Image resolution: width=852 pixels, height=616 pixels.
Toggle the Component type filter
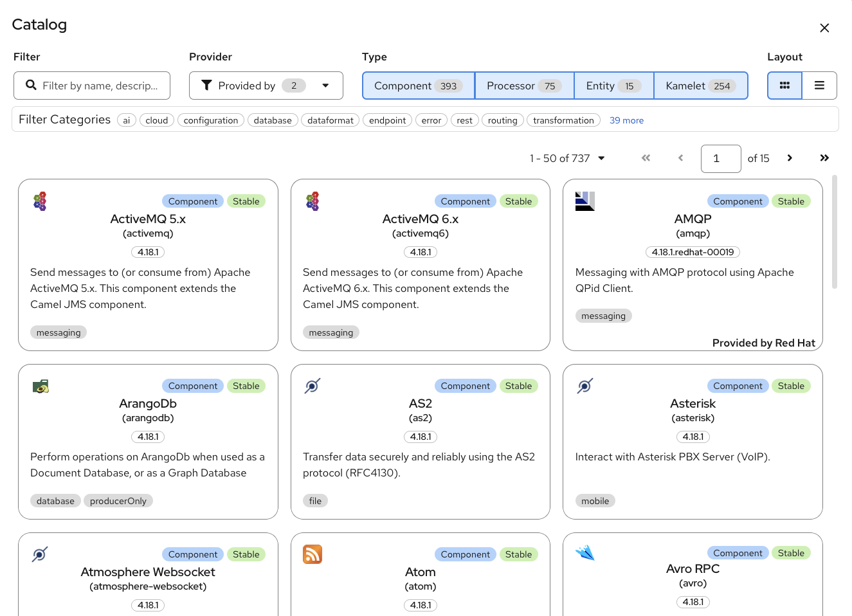coord(419,86)
